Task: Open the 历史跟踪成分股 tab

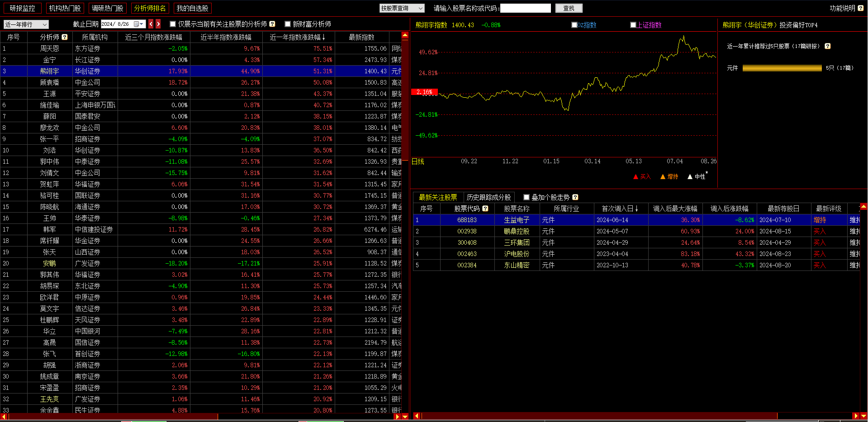Action: pos(489,197)
